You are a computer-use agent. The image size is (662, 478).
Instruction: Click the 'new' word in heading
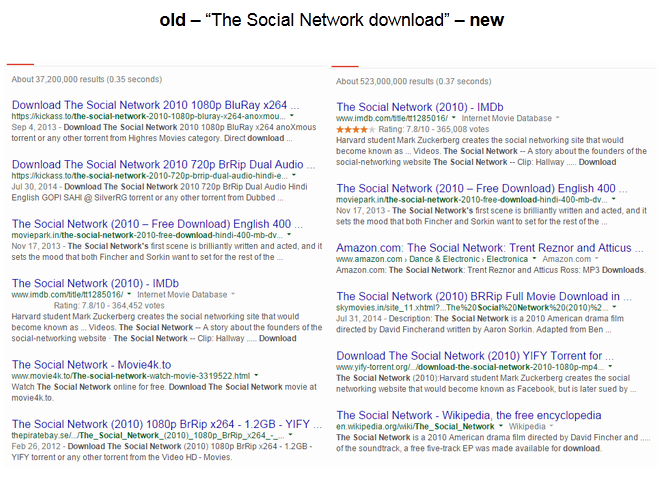[x=487, y=20]
